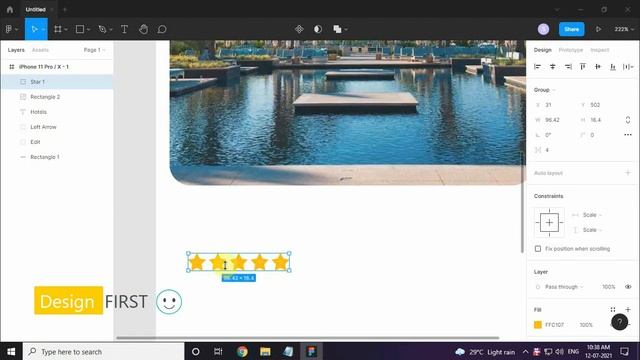Select the Comment tool
This screenshot has width=640, height=360.
[x=162, y=29]
